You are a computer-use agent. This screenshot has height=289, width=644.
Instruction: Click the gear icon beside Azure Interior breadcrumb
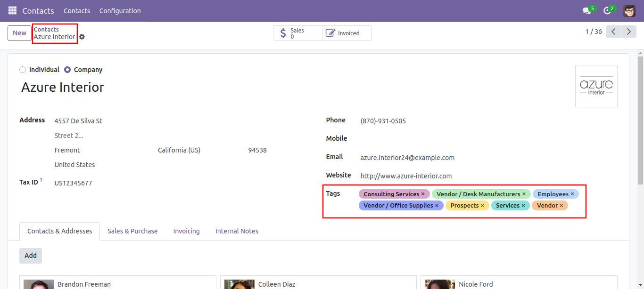(82, 37)
